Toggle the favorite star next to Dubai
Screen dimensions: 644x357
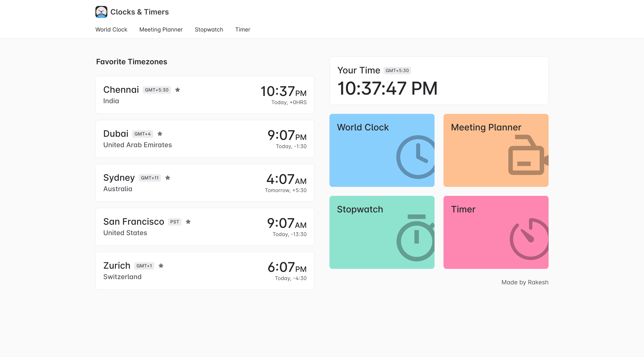click(x=160, y=134)
